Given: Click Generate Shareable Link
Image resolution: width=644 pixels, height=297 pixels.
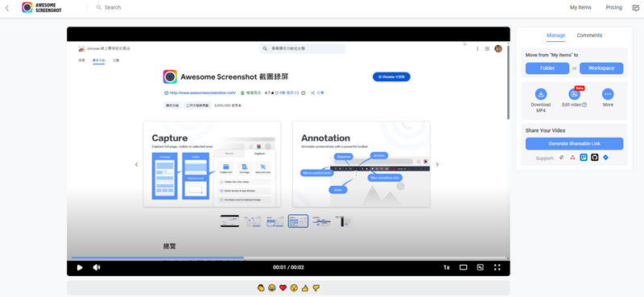Looking at the screenshot, I should pos(574,144).
